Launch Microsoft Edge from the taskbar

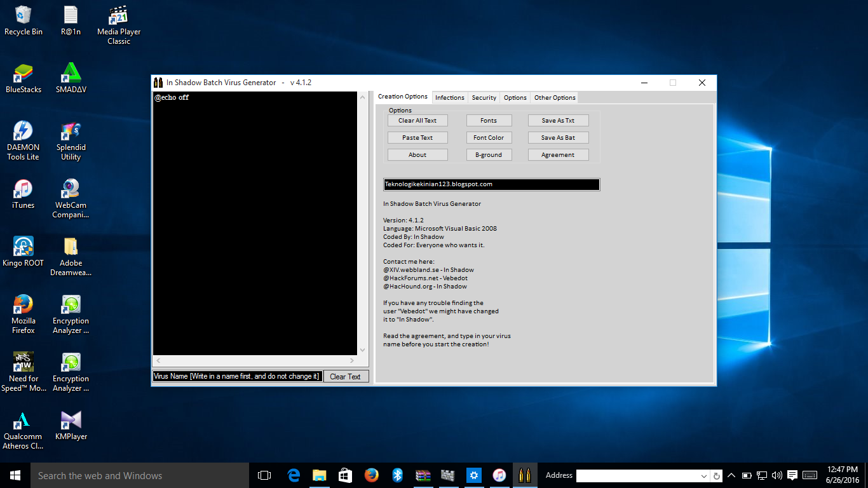coord(294,475)
